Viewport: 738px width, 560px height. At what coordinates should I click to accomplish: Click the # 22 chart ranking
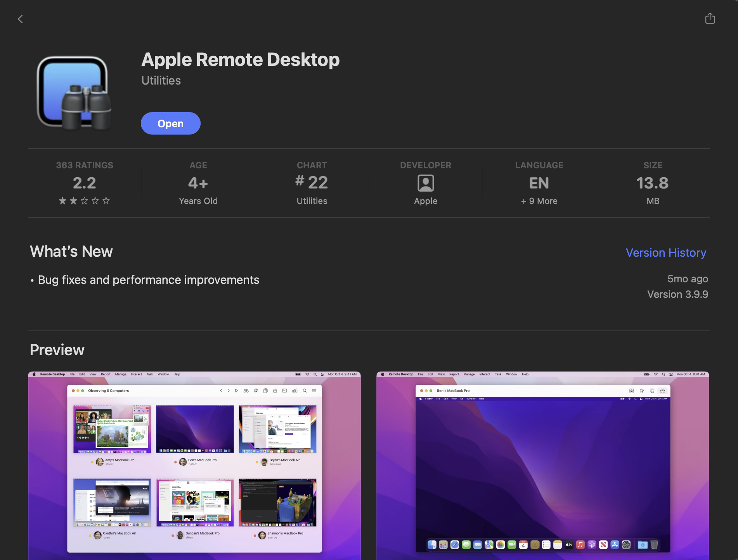pyautogui.click(x=312, y=182)
